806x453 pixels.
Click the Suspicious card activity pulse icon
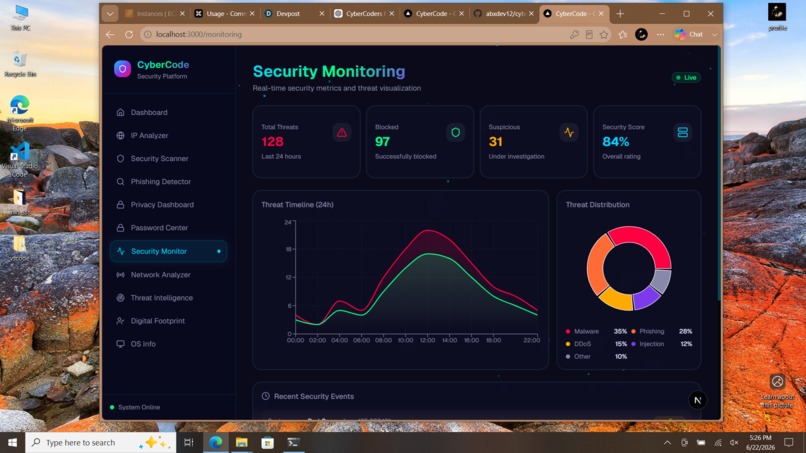(x=569, y=133)
